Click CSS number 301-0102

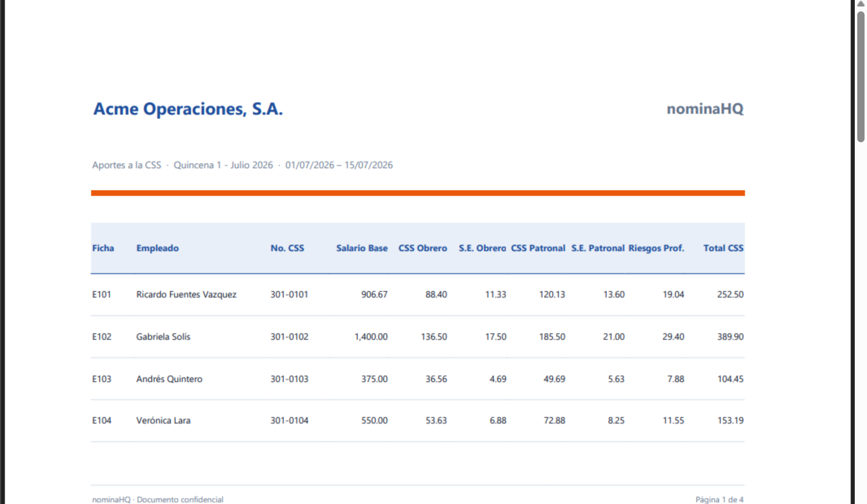pyautogui.click(x=289, y=337)
